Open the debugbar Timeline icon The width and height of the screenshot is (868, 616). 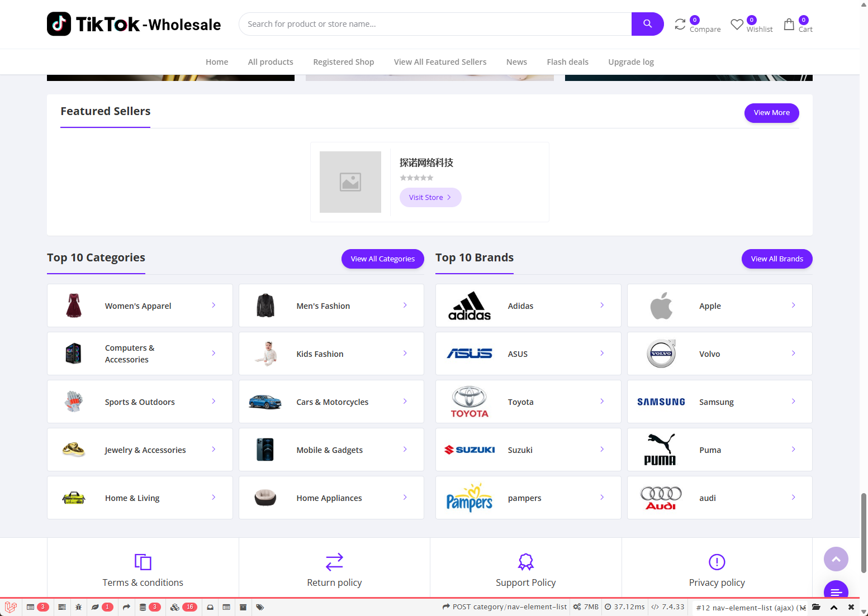point(62,607)
